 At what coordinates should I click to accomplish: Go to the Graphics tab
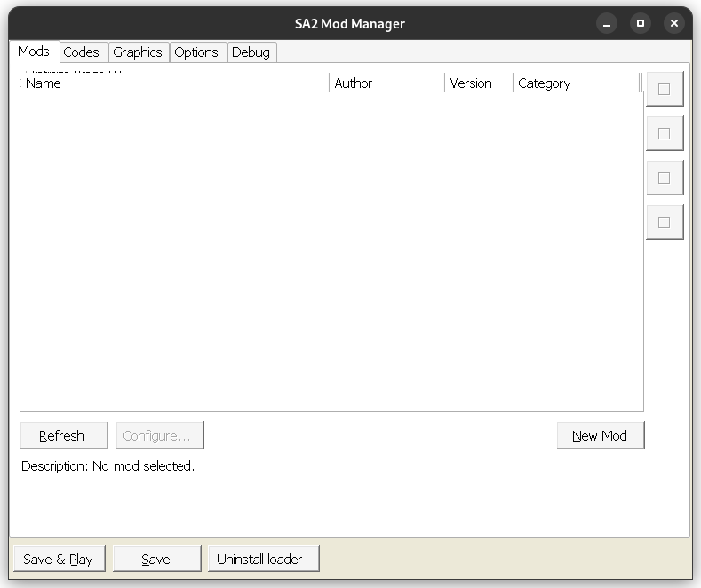[x=139, y=52]
